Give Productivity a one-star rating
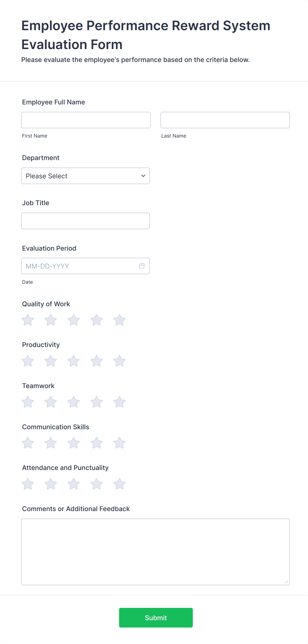 click(x=27, y=361)
